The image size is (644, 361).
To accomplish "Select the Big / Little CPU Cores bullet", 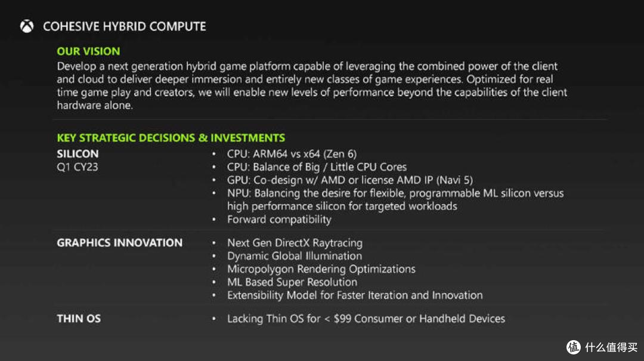I will click(x=317, y=167).
